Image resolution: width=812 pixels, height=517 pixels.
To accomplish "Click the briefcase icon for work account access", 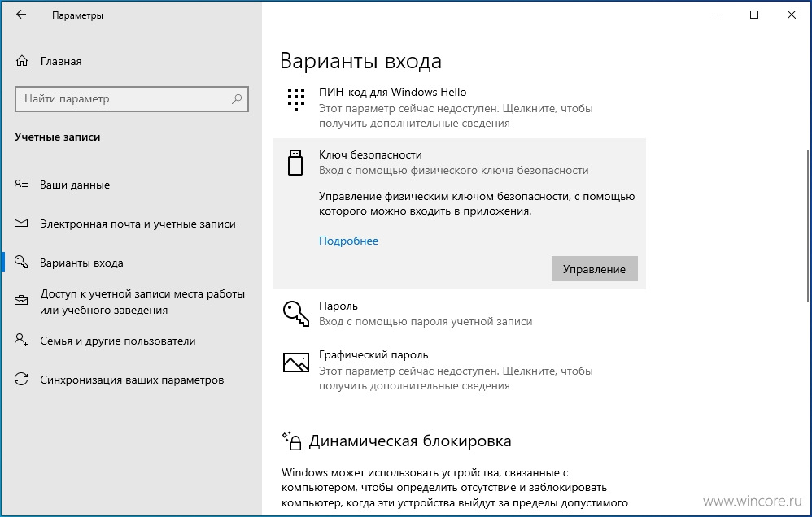I will 21,300.
